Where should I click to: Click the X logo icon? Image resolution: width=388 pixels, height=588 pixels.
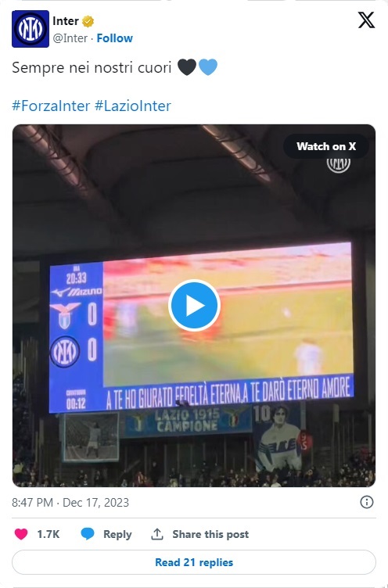[366, 20]
